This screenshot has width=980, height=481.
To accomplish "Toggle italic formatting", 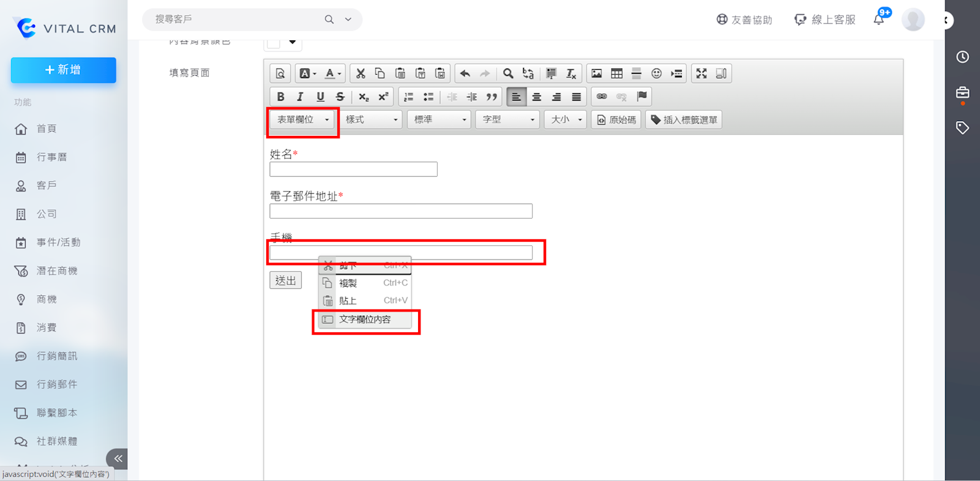I will pyautogui.click(x=300, y=97).
